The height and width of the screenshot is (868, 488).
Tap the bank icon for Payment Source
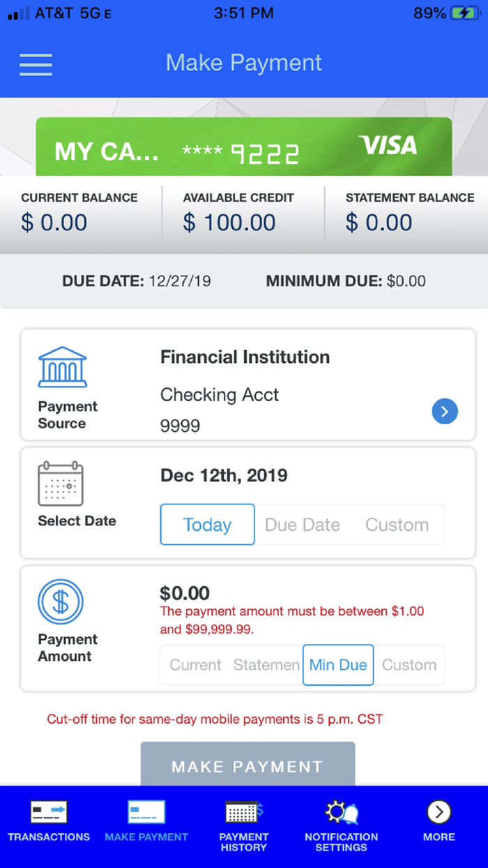(61, 366)
